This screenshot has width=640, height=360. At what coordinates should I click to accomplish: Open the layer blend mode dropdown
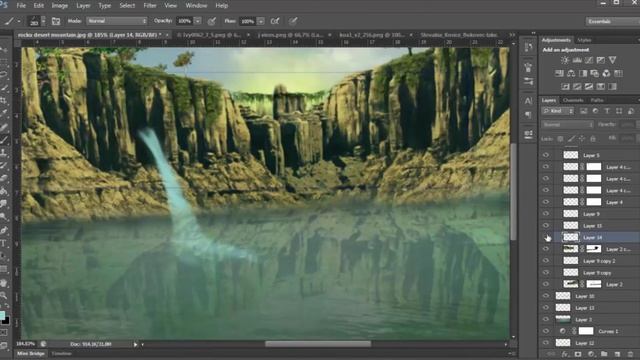pos(567,124)
